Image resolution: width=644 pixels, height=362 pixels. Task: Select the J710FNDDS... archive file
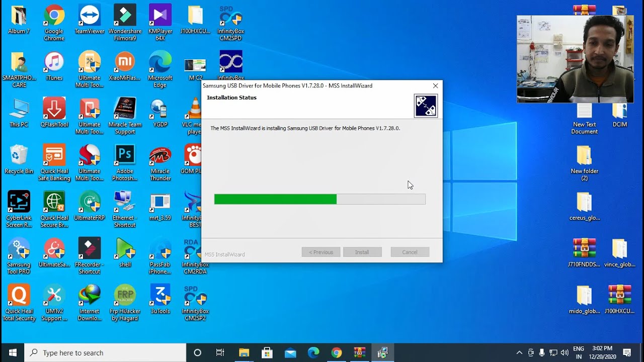(585, 253)
